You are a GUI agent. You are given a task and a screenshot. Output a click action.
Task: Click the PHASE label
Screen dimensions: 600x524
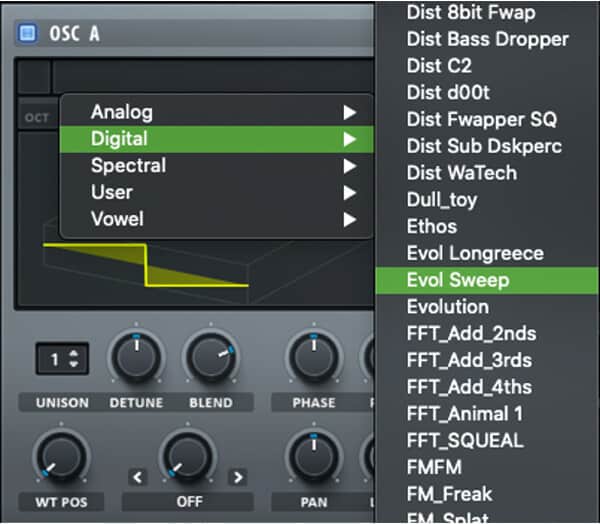tap(314, 403)
